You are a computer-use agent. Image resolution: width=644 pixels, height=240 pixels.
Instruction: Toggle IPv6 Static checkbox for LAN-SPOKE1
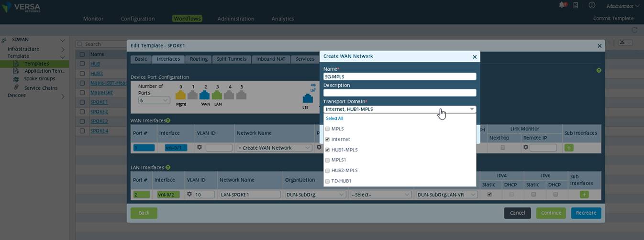[533, 195]
